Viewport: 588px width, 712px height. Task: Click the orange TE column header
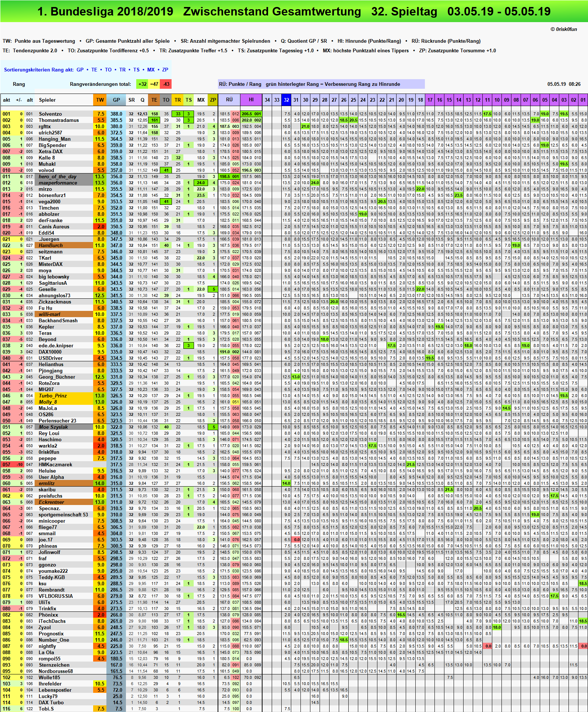coord(154,100)
